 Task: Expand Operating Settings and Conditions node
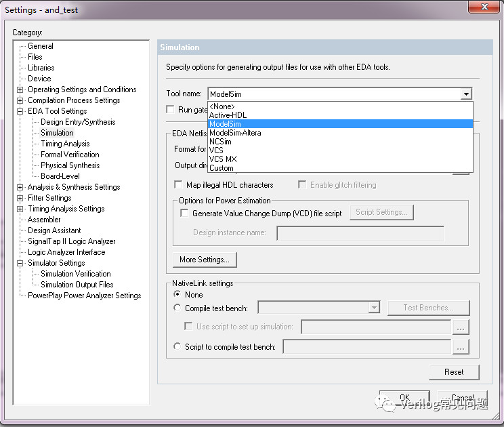click(x=20, y=89)
